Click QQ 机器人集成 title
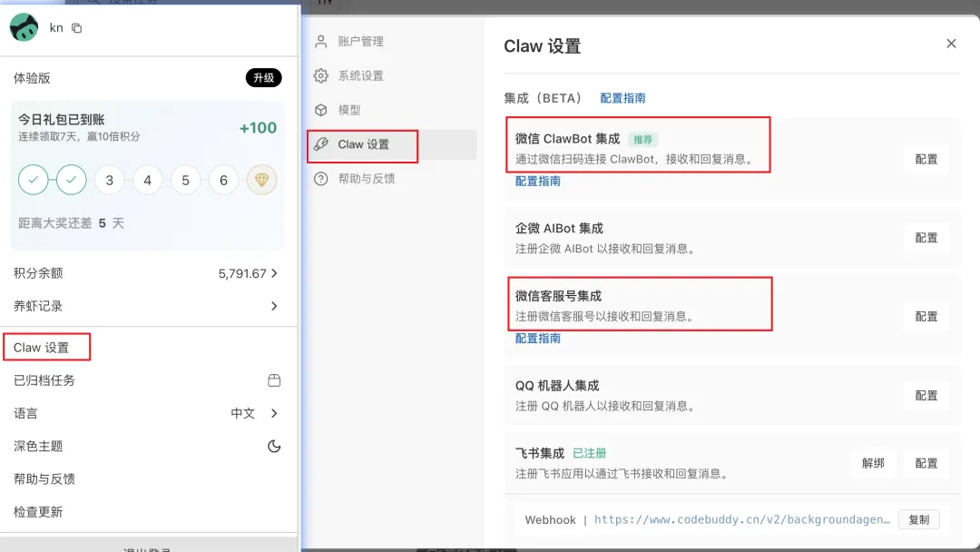 [557, 386]
